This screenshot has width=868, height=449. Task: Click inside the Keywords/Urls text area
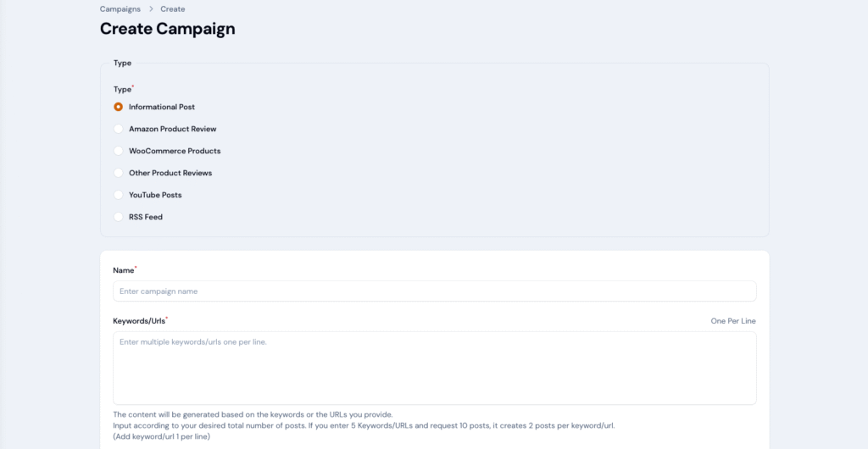435,369
